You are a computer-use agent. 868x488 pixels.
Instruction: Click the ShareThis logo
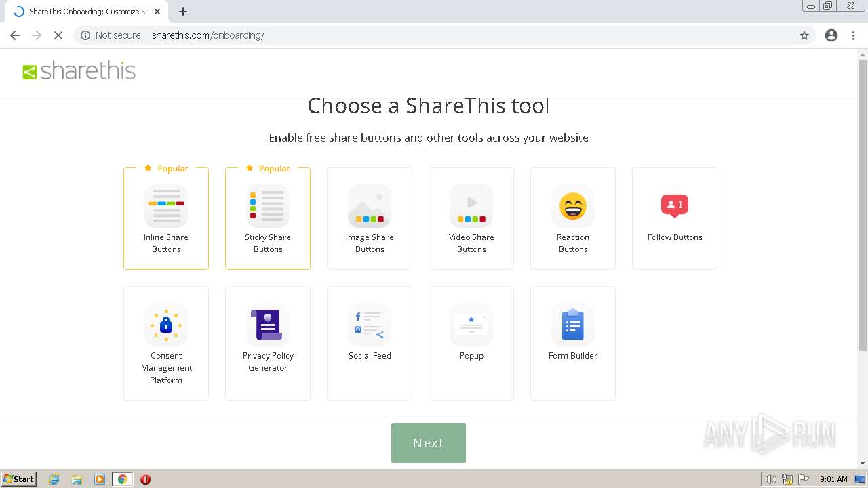[x=79, y=71]
